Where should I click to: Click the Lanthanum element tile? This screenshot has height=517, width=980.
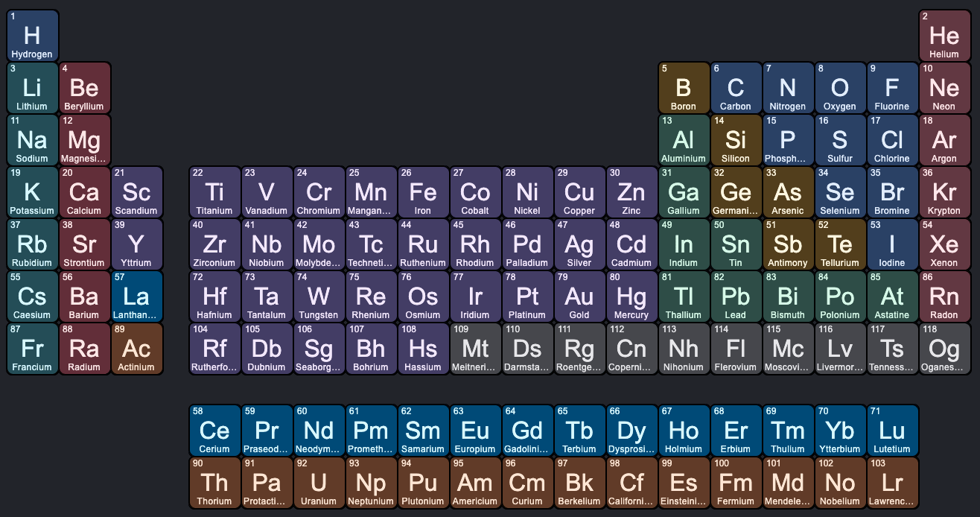tap(136, 296)
